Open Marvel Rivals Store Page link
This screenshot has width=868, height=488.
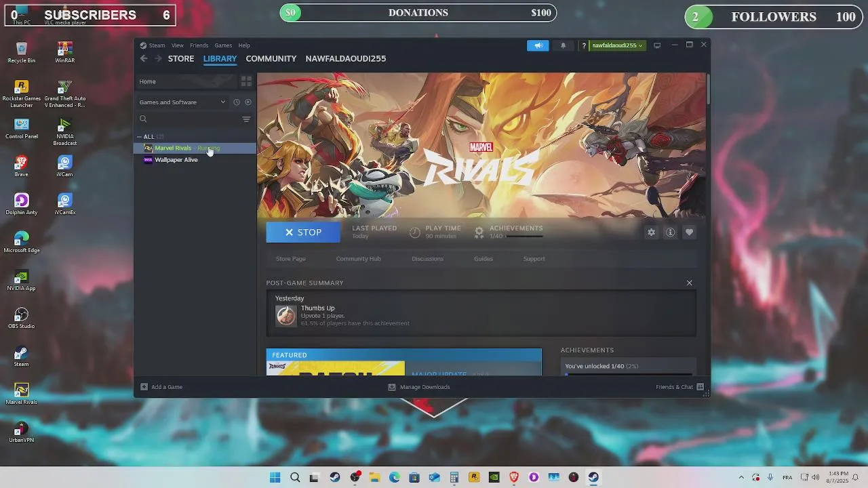(x=291, y=259)
